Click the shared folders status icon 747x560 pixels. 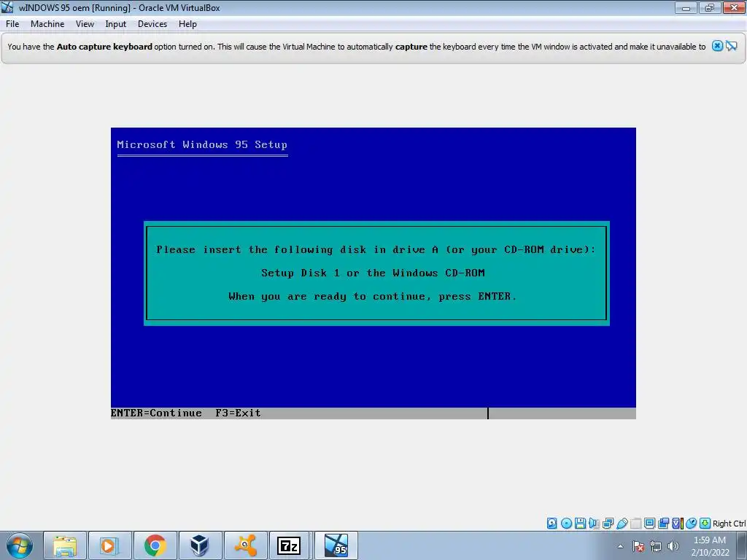[x=635, y=524]
